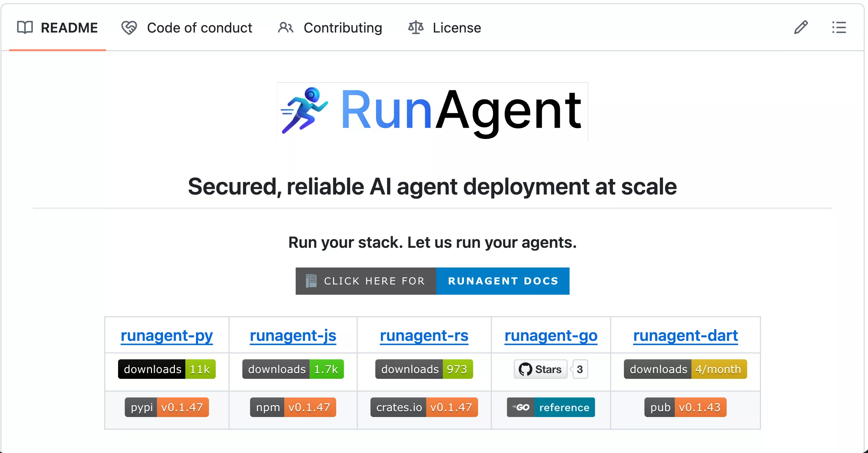Click the edit pencil icon
Viewport: 868px width, 453px height.
point(801,27)
